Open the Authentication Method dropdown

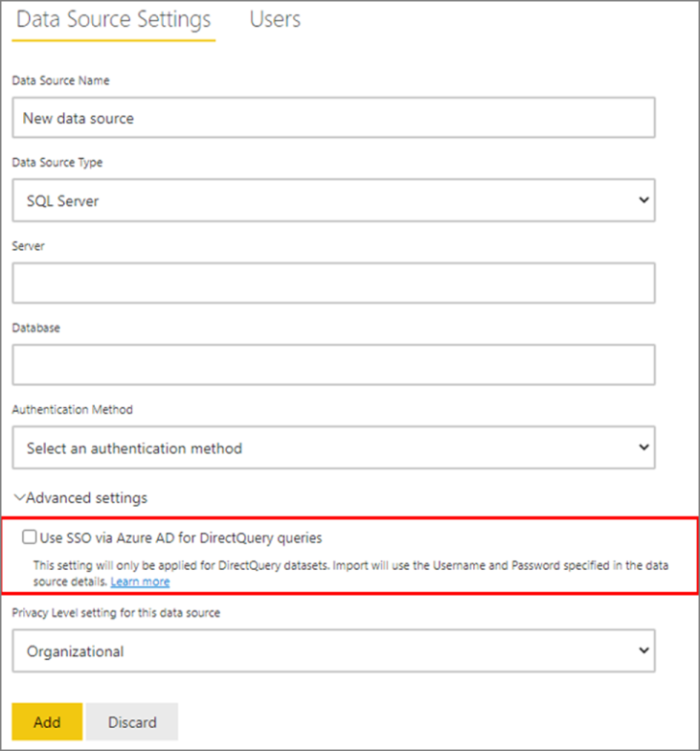(x=333, y=447)
